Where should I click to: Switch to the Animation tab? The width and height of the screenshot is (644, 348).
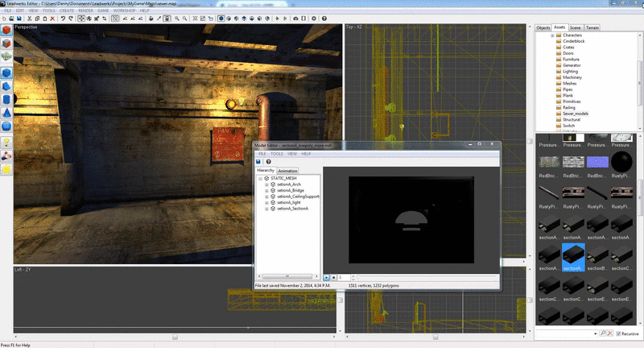click(x=287, y=171)
